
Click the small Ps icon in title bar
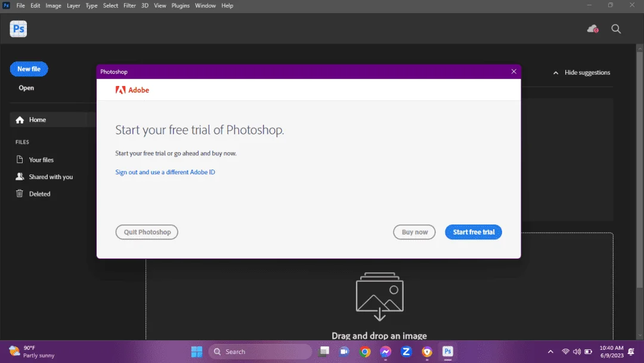coord(6,5)
